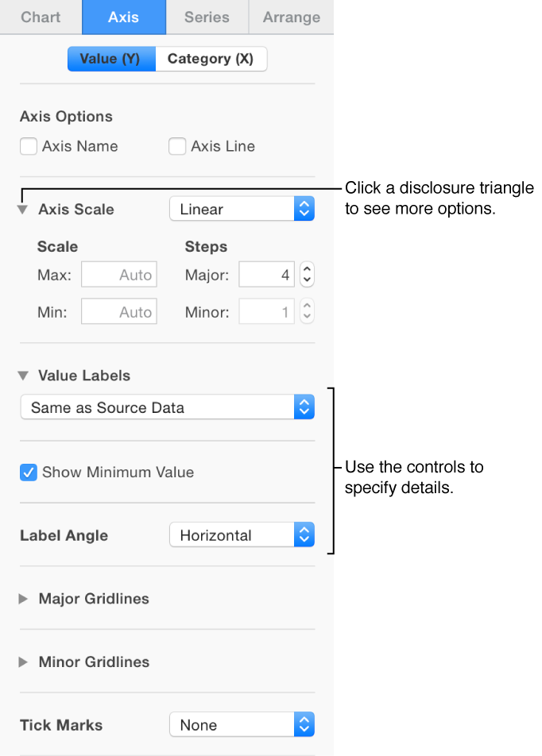Select the Value (Y) segment
The width and height of the screenshot is (542, 756).
pyautogui.click(x=111, y=58)
